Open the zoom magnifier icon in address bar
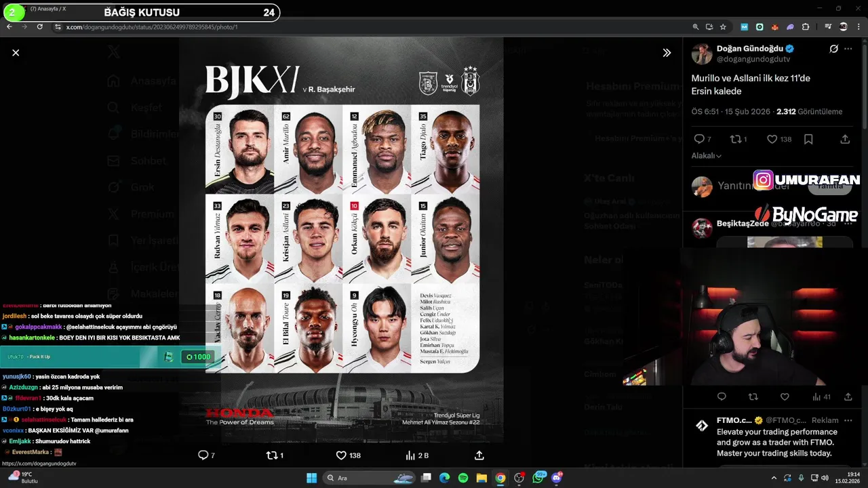Screen dimensions: 868x488 [x=696, y=27]
